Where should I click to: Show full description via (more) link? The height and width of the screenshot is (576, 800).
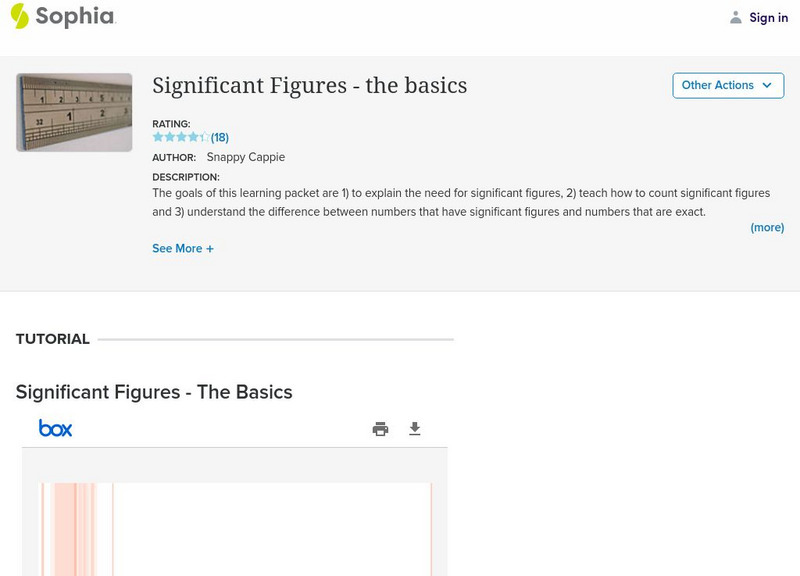coord(767,227)
